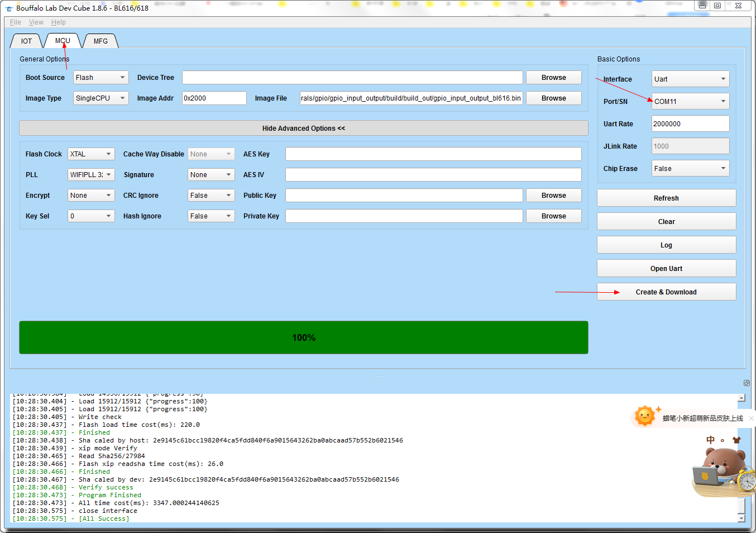Viewport: 756px width, 533px height.
Task: Open the Interface dropdown showing Uart
Action: point(691,79)
